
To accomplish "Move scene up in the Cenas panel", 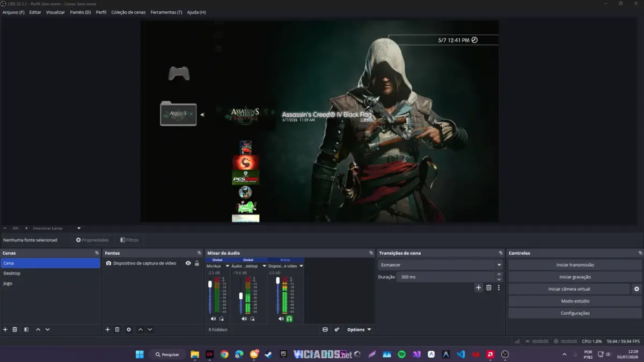I will point(38,329).
